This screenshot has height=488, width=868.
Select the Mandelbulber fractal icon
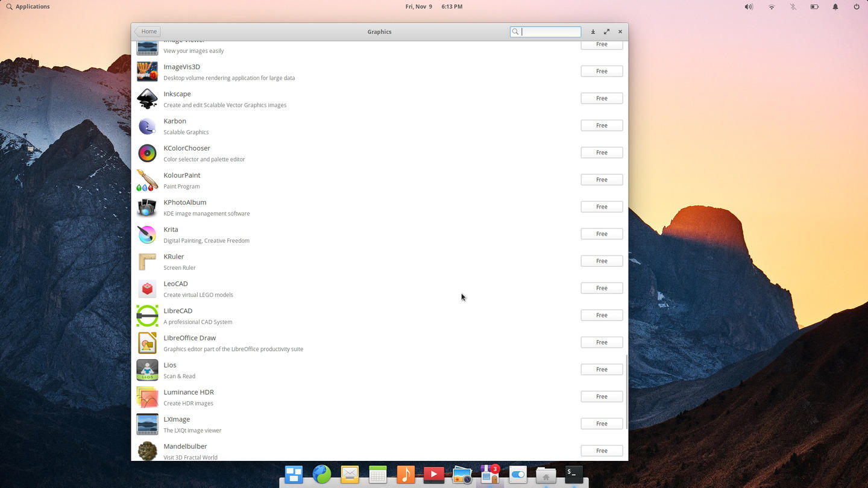pyautogui.click(x=147, y=451)
